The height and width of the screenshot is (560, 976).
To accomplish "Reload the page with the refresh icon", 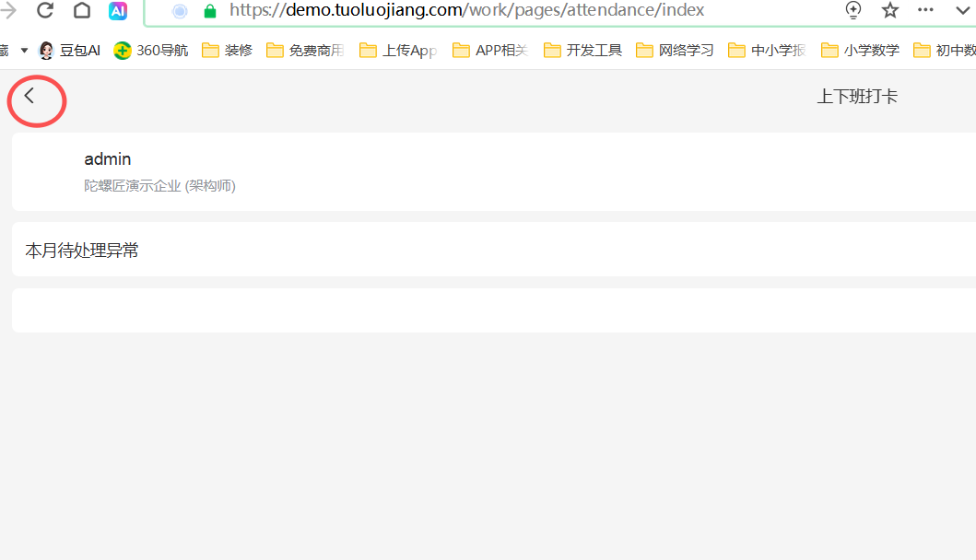I will coord(44,11).
